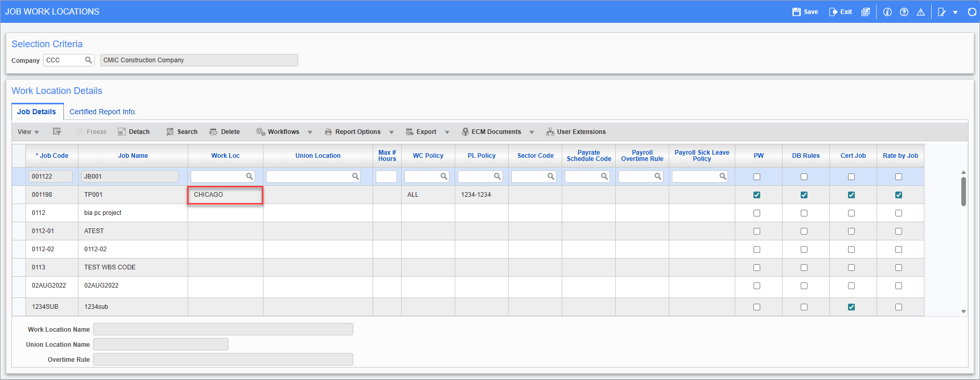Screen dimensions: 980x380
Task: Open Union Location lookup magnifier
Action: point(355,177)
